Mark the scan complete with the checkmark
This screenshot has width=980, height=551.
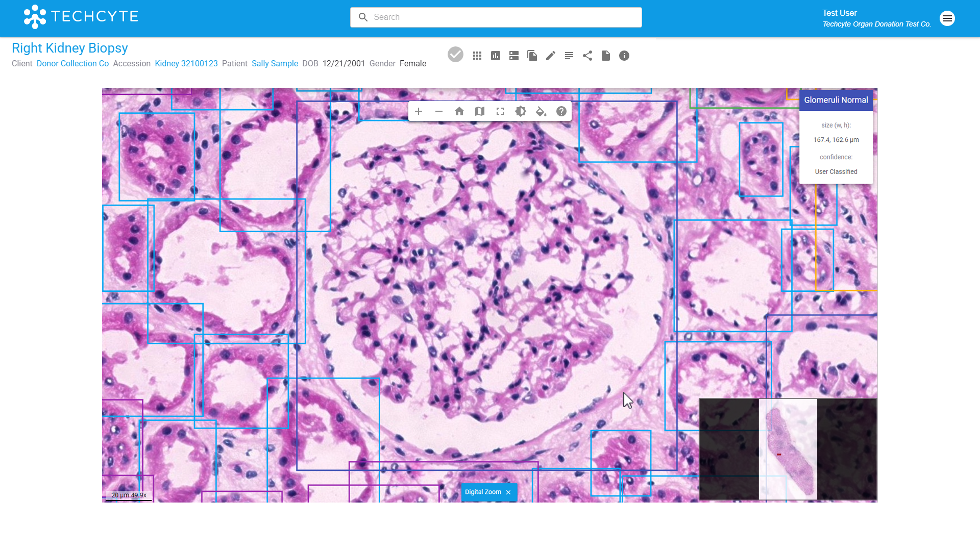click(x=455, y=55)
